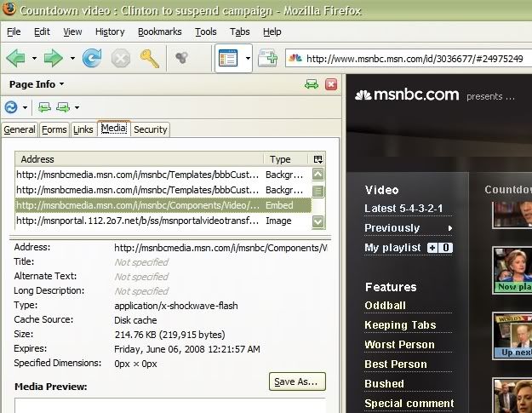Click the Now playing Clinton thumbnail
The image size is (532, 413).
512,270
